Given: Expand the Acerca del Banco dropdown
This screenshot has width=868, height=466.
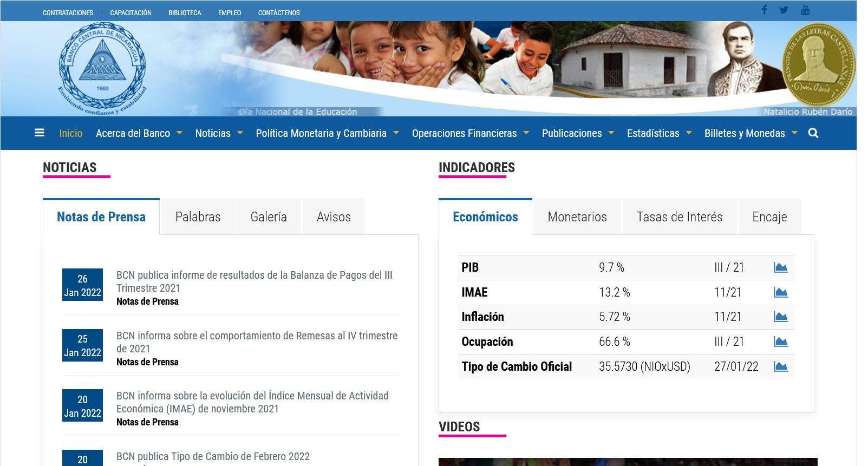Looking at the screenshot, I should [139, 133].
